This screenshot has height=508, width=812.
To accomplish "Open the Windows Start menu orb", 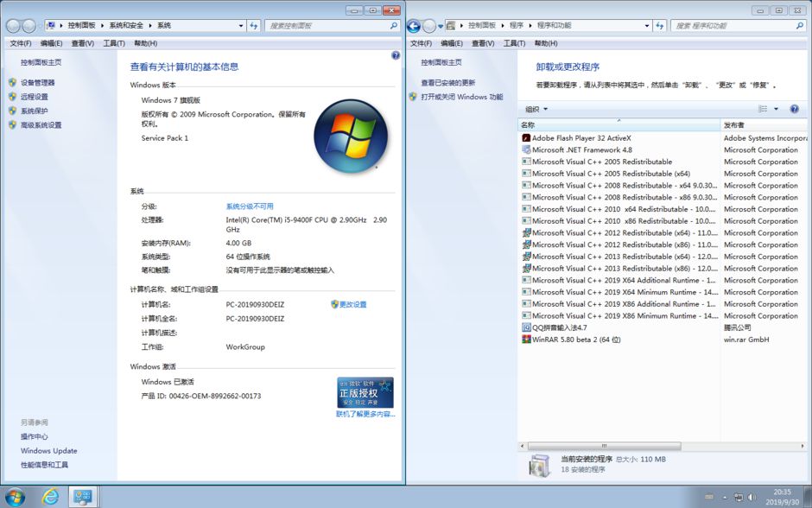I will [x=15, y=497].
